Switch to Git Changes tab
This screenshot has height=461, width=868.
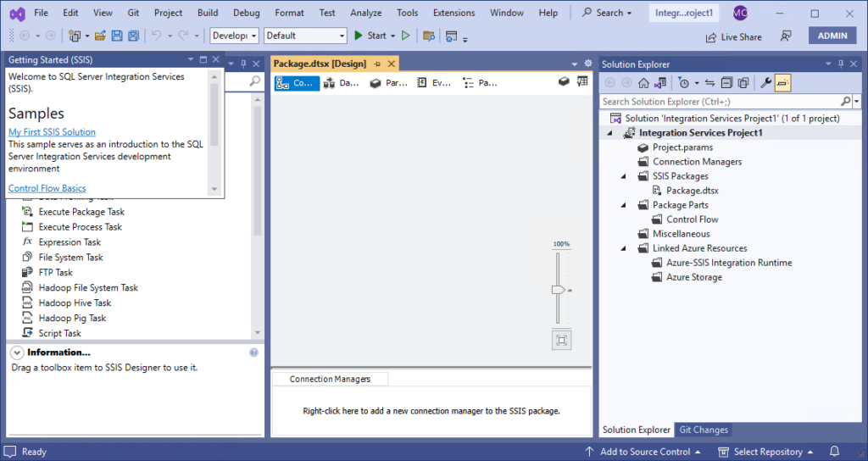pos(704,430)
